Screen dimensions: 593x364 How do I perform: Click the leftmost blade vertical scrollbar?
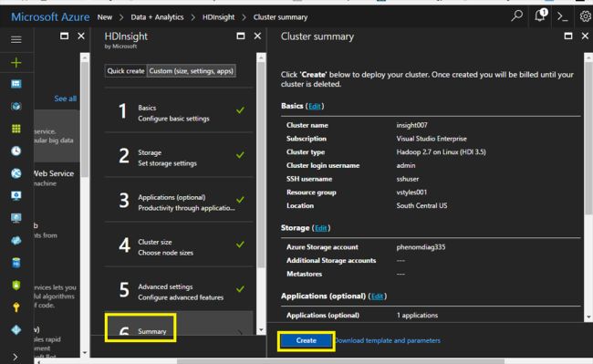pyautogui.click(x=85, y=120)
